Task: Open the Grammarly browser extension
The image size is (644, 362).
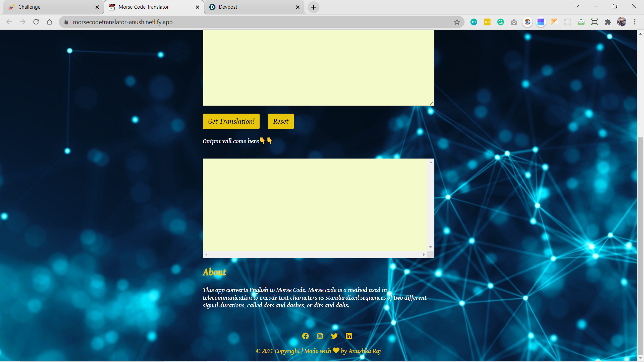Action: (501, 22)
